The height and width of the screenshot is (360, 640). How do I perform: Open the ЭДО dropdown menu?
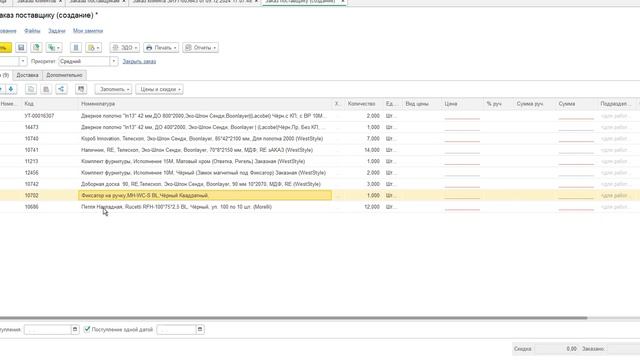125,48
